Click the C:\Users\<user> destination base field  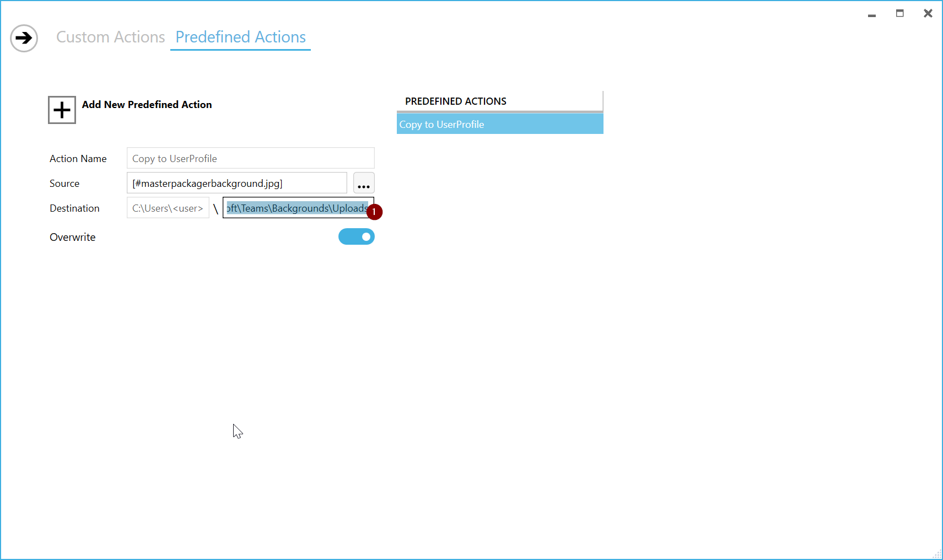point(168,208)
